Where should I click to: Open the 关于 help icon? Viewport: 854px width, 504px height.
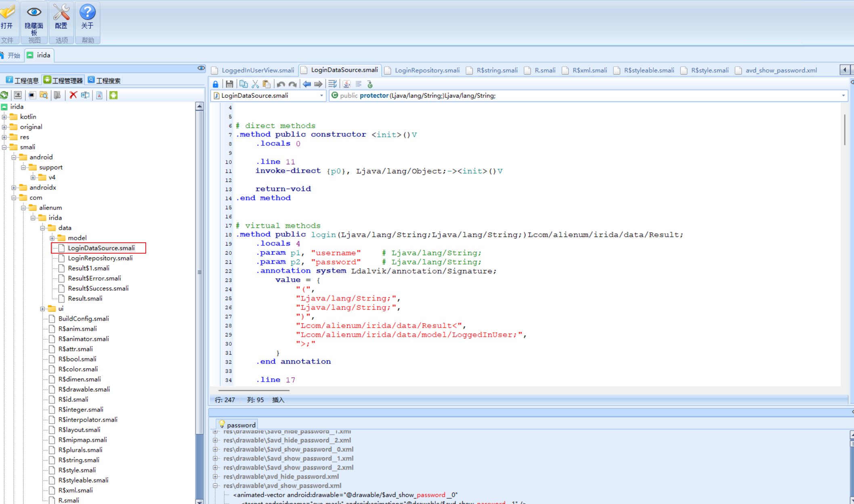[x=87, y=17]
